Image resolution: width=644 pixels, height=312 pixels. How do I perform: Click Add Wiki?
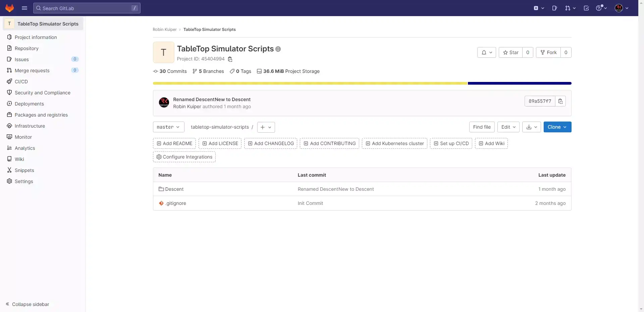(x=491, y=143)
